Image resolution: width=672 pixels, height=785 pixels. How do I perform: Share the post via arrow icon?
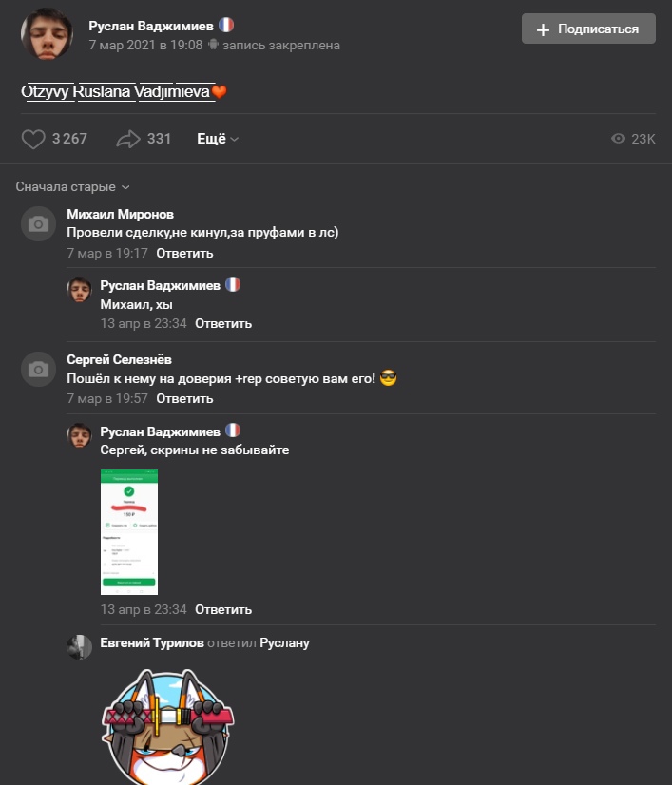point(128,139)
